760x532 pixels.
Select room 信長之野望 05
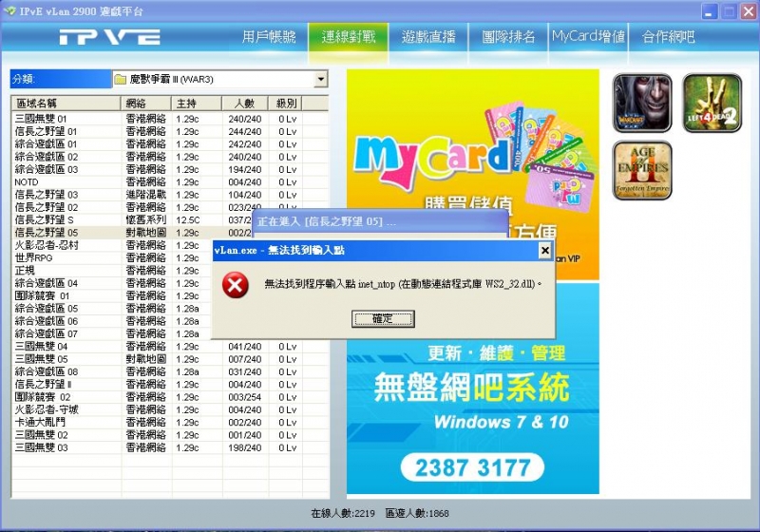pyautogui.click(x=132, y=233)
